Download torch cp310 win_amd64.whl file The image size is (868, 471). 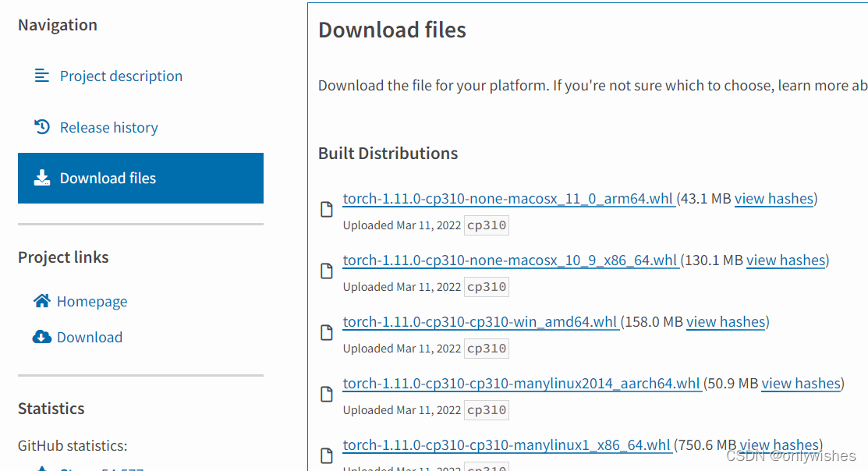pyautogui.click(x=480, y=321)
